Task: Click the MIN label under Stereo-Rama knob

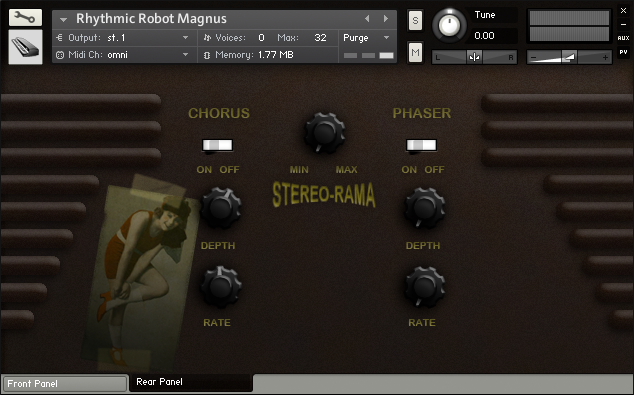Action: (299, 170)
